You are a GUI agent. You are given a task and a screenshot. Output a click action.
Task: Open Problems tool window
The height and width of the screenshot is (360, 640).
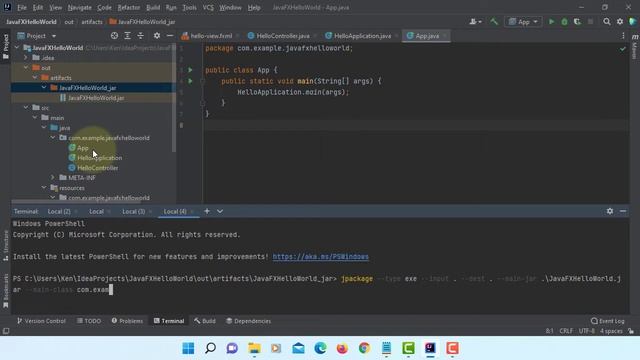[x=127, y=321]
